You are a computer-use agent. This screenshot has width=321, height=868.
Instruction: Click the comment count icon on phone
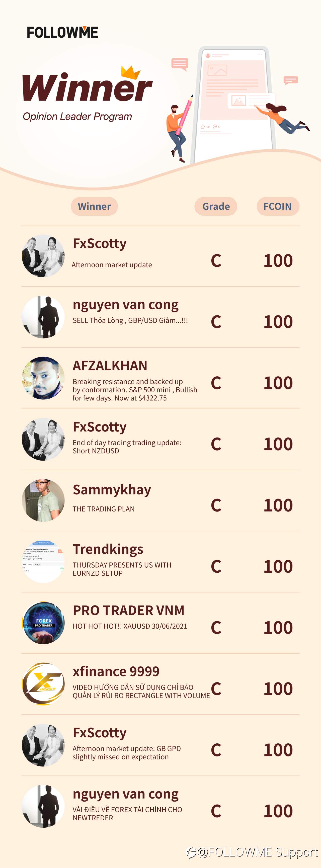[x=214, y=127]
